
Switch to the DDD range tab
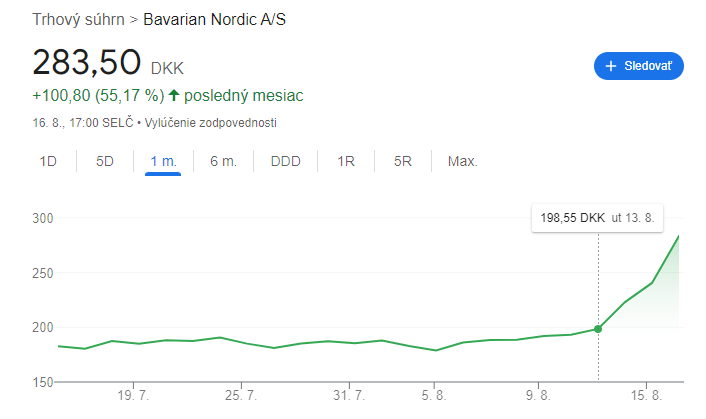coord(285,161)
